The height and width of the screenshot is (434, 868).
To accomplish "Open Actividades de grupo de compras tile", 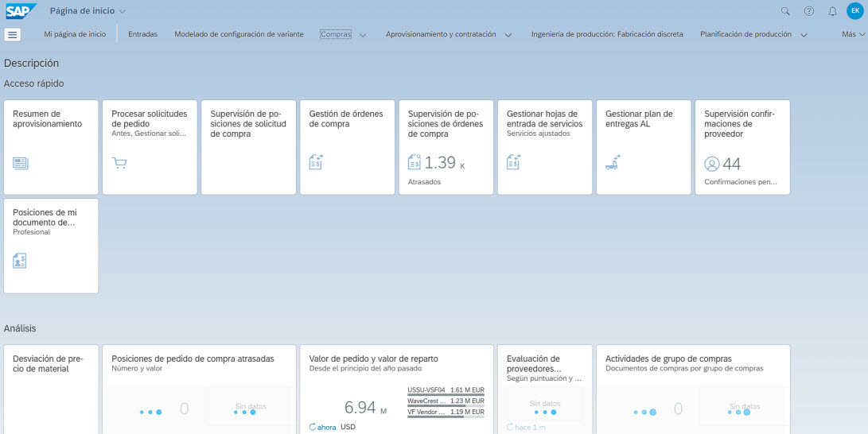I will click(693, 389).
